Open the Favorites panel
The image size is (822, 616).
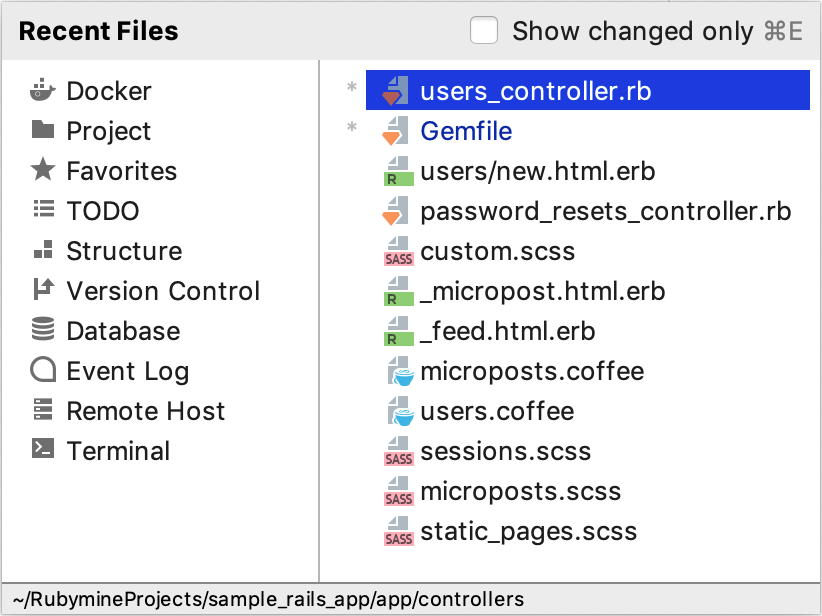120,171
